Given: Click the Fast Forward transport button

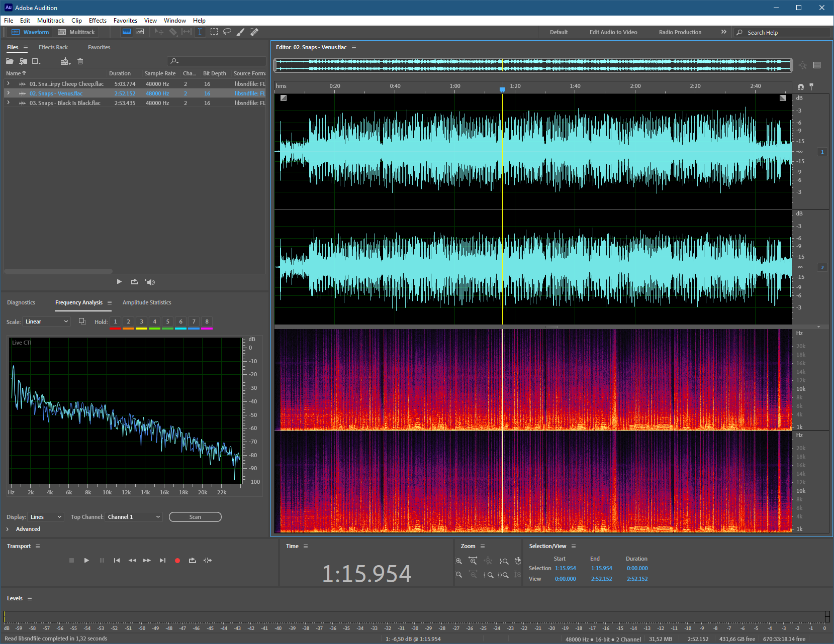Looking at the screenshot, I should point(147,560).
